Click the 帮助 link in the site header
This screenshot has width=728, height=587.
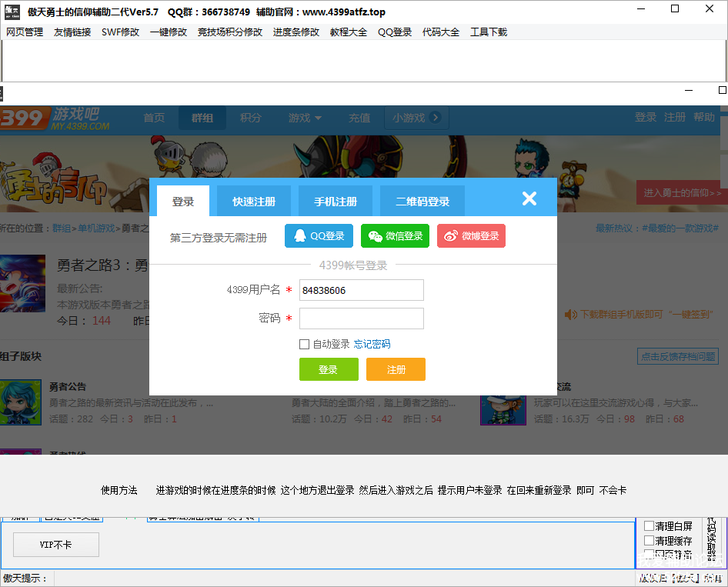(704, 117)
